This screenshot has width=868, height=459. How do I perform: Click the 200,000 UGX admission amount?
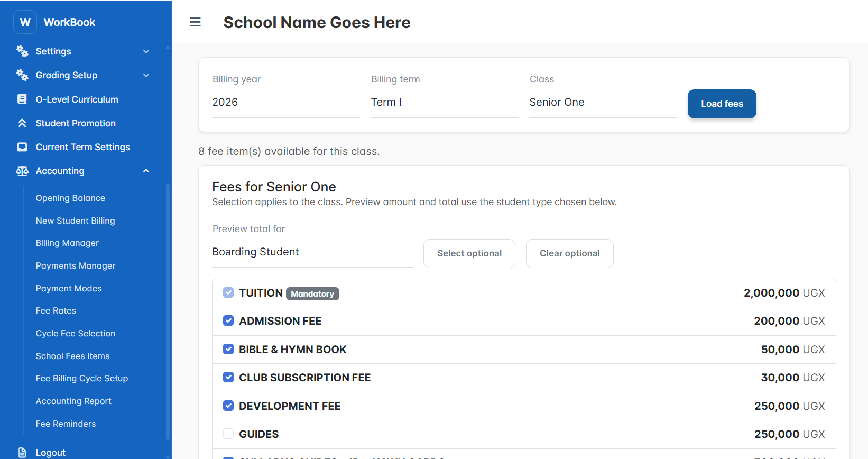pyautogui.click(x=789, y=321)
